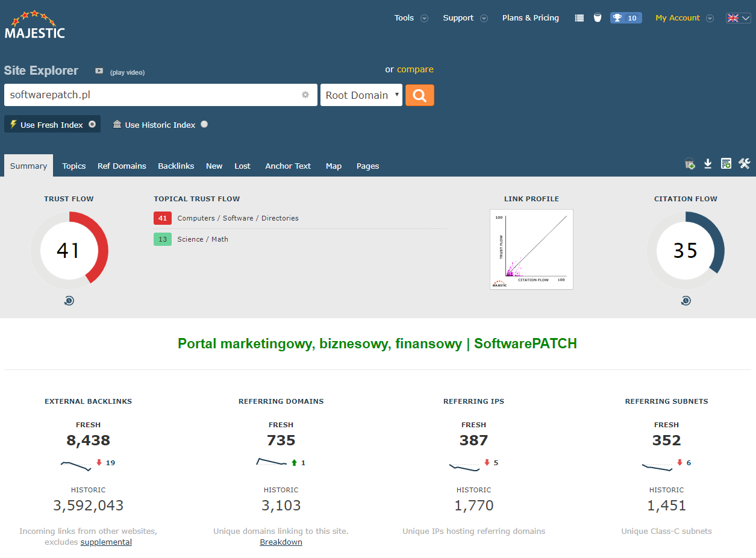Switch to the Anchor Text tab
The height and width of the screenshot is (558, 756).
288,166
